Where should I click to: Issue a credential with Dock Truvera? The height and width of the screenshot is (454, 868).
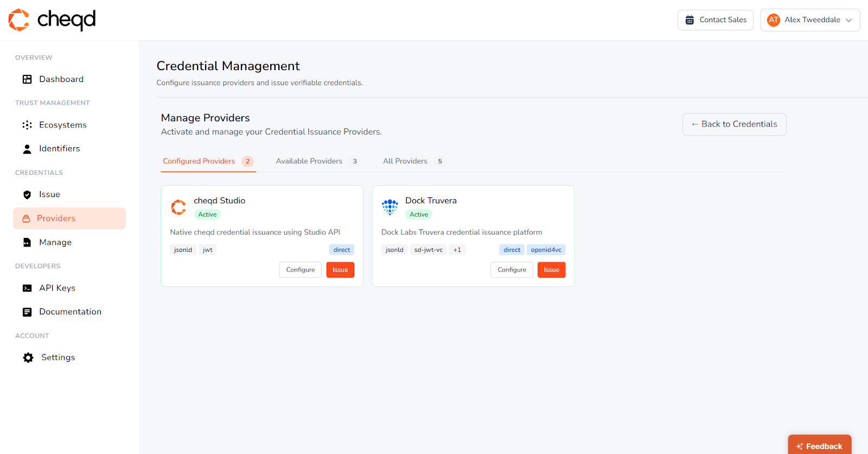click(x=551, y=270)
